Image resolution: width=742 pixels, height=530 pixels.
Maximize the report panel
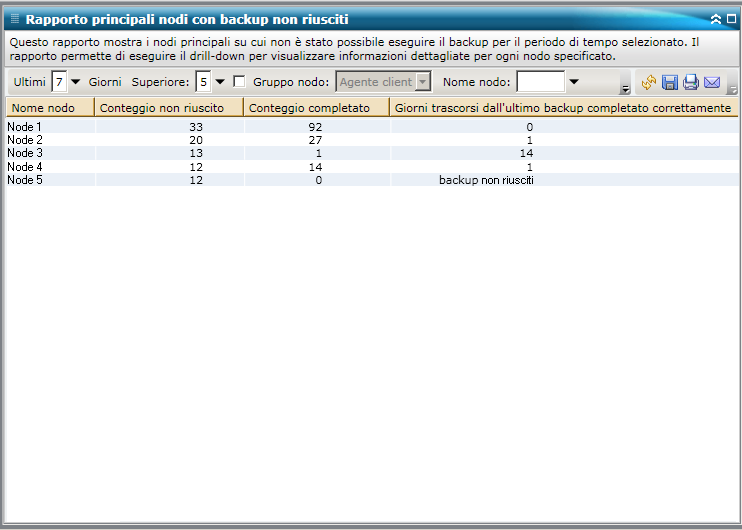tap(731, 19)
